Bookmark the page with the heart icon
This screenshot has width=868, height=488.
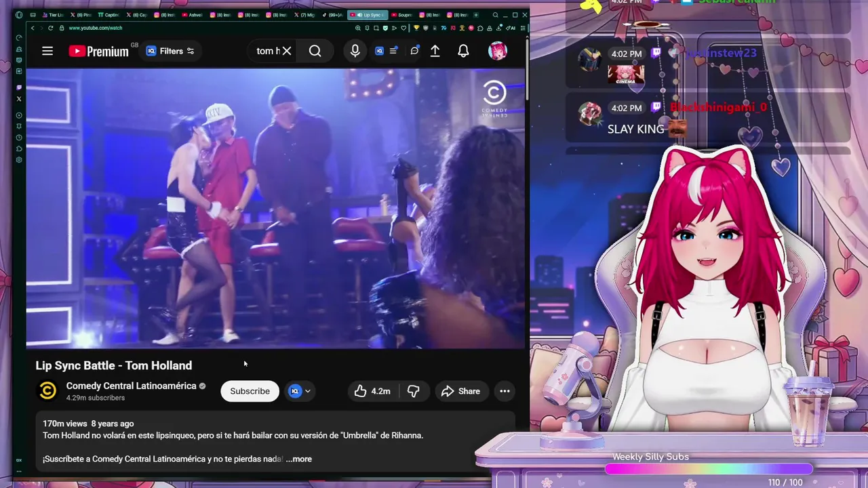click(403, 28)
